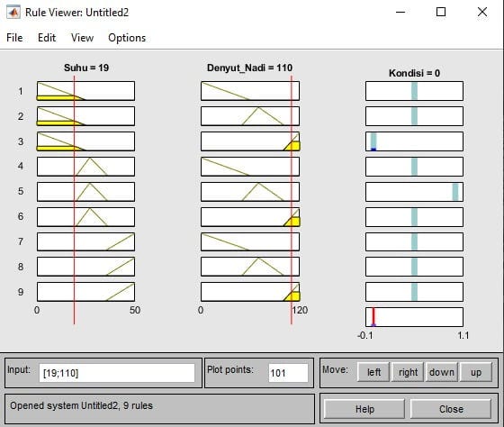Image resolution: width=504 pixels, height=427 pixels.
Task: Click Kondisi output plot for rule 3
Action: pyautogui.click(x=414, y=141)
